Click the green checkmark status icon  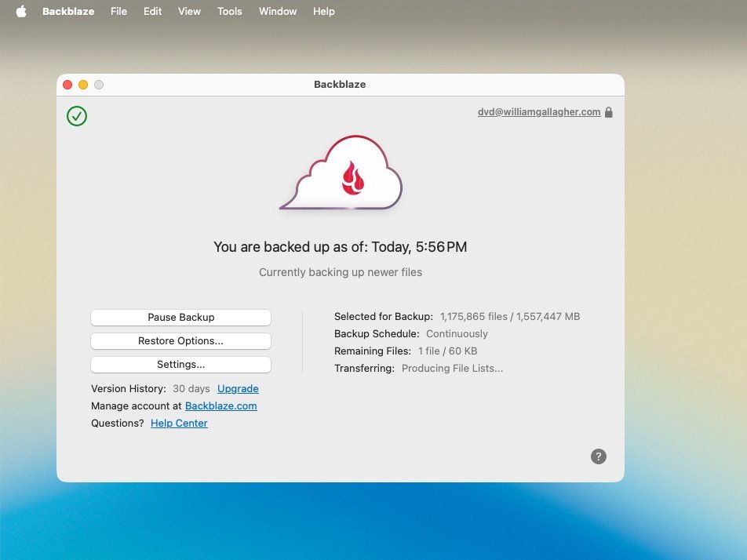point(77,116)
